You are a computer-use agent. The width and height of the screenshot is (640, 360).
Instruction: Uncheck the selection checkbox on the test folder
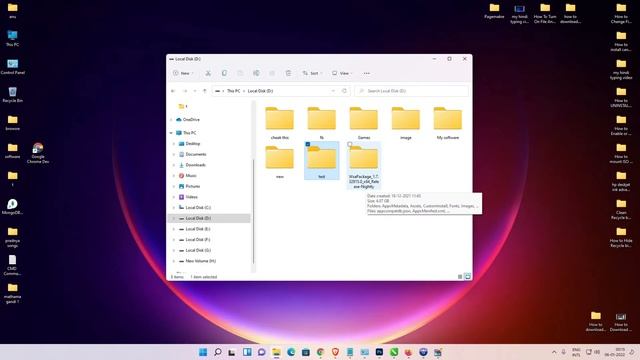pyautogui.click(x=308, y=144)
